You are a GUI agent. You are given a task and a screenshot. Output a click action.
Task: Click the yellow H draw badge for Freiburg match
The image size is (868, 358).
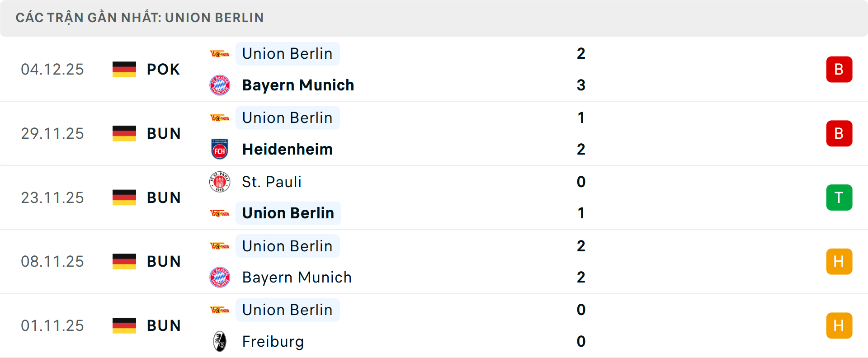[x=840, y=325]
